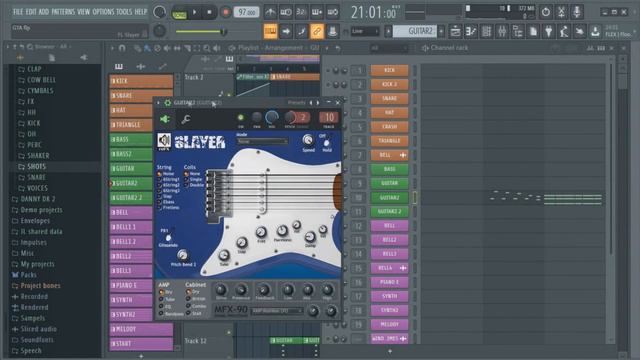Select previous preset arrow in Slayer window
This screenshot has height=360, width=640.
coord(311,102)
